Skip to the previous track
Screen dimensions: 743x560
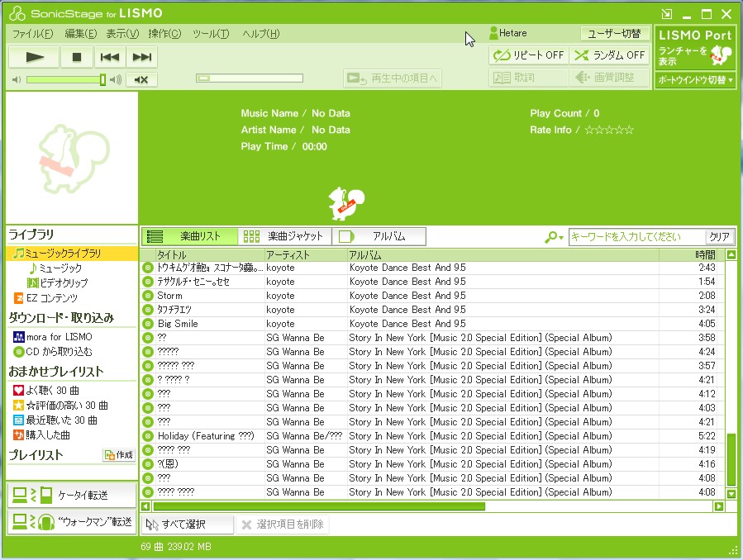click(109, 57)
